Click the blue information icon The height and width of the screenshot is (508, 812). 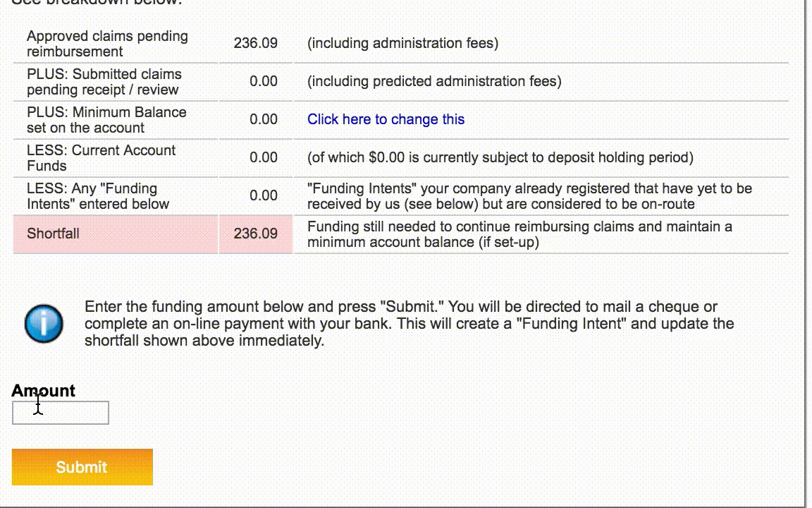[44, 323]
